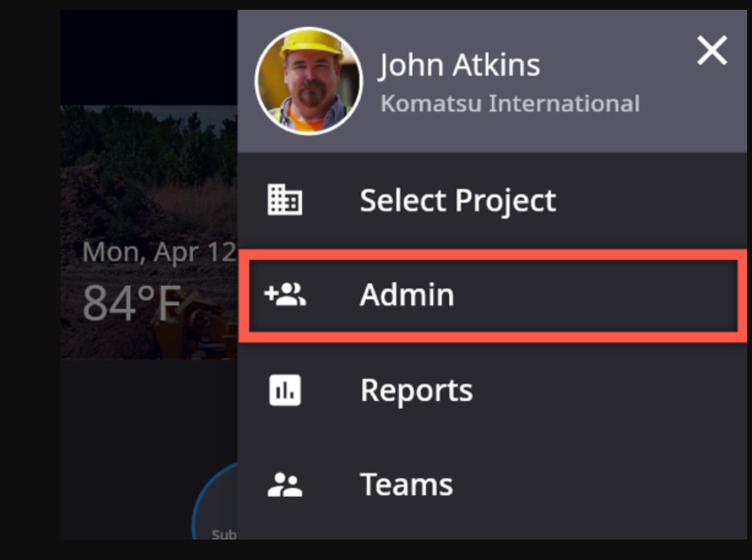The image size is (752, 560).
Task: Click the people icon beside Teams
Action: pos(284,485)
